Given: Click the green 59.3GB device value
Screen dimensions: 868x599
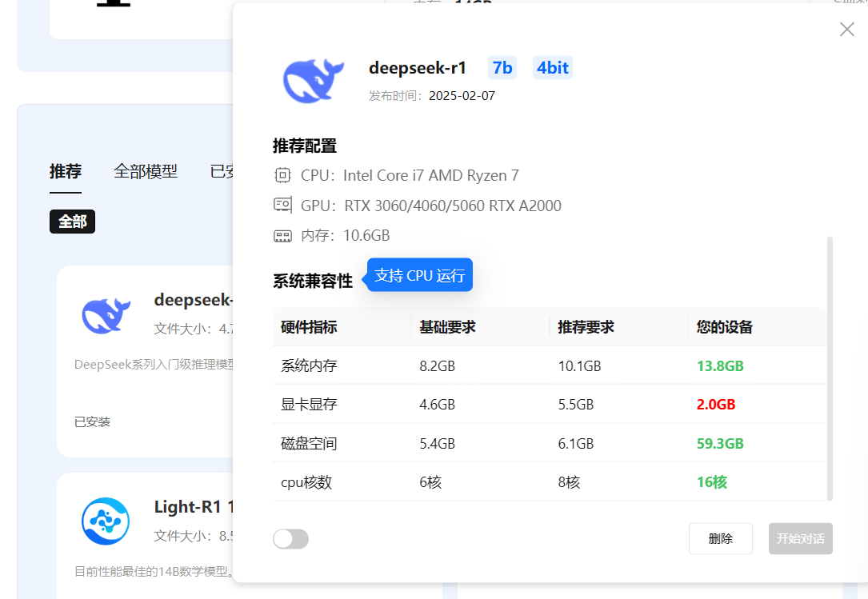Looking at the screenshot, I should pos(720,443).
